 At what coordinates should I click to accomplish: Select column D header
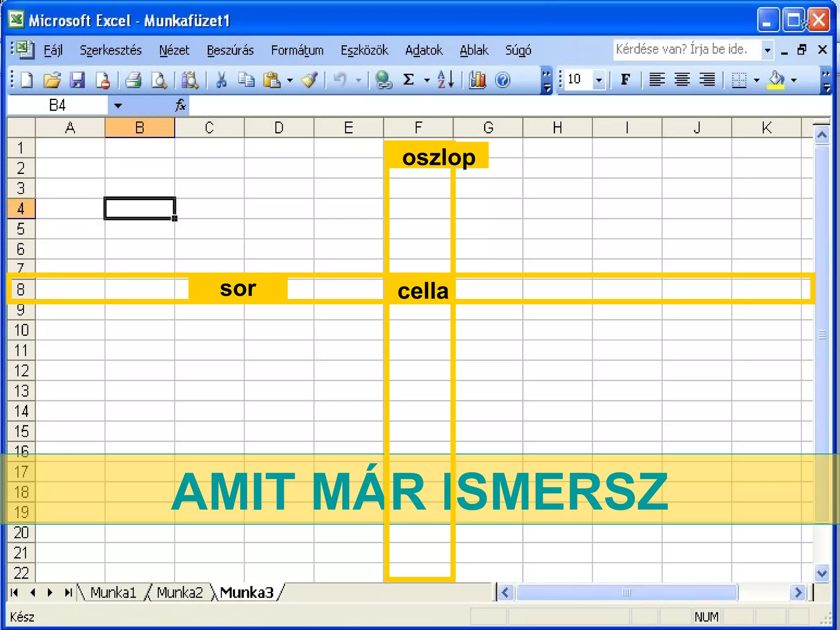point(279,128)
